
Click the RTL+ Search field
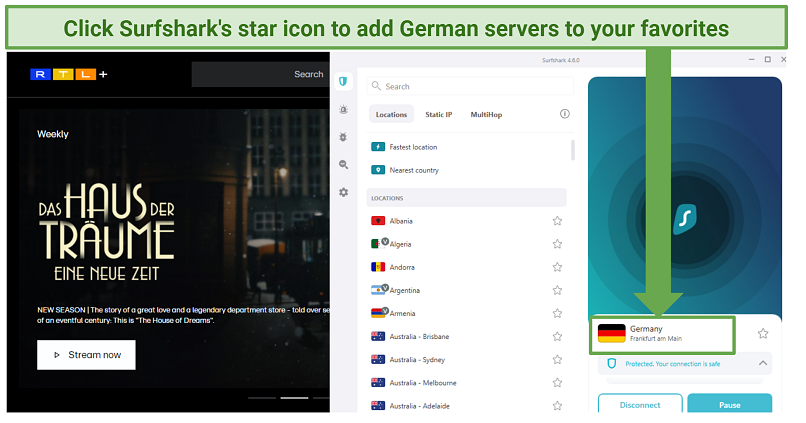(x=261, y=75)
